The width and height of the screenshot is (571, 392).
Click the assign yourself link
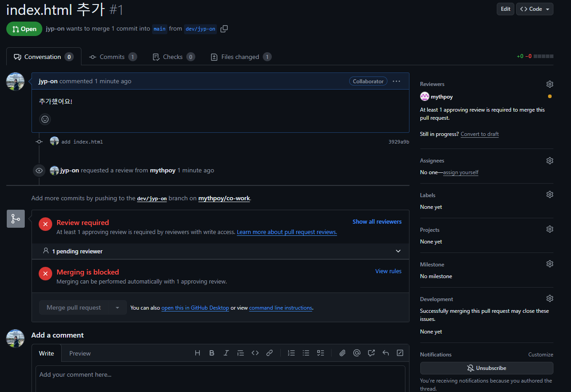click(x=461, y=172)
